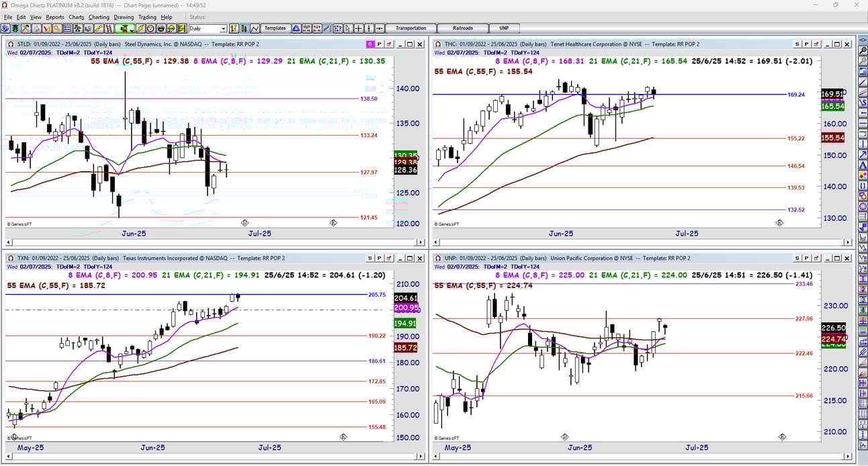The image size is (868, 466).
Task: Select the bar chart type icon
Action: 232,29
